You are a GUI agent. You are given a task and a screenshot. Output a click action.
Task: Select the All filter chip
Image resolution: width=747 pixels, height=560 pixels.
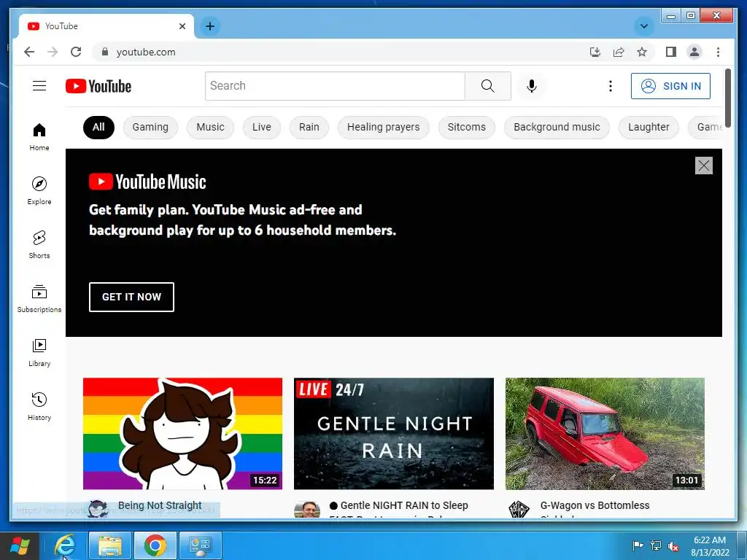point(98,127)
